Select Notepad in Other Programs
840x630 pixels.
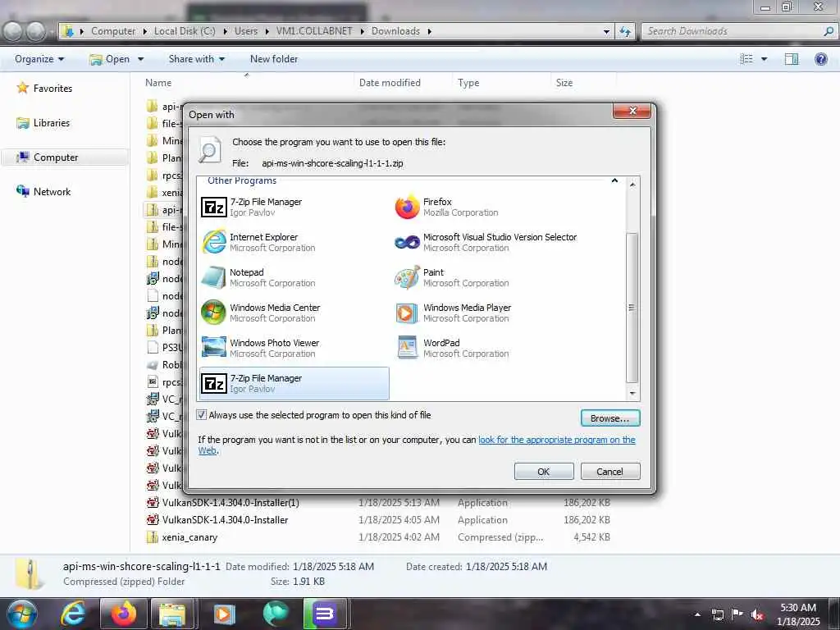[x=294, y=277]
